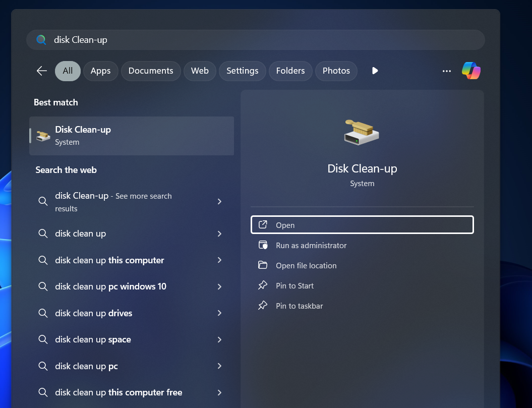Click the search text field containing 'disk Clean-up'

point(255,40)
